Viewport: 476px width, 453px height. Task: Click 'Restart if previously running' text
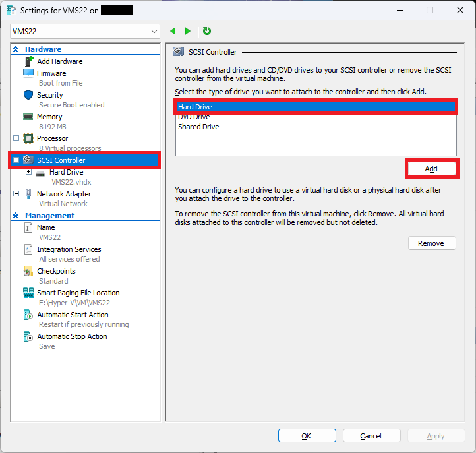(x=84, y=324)
